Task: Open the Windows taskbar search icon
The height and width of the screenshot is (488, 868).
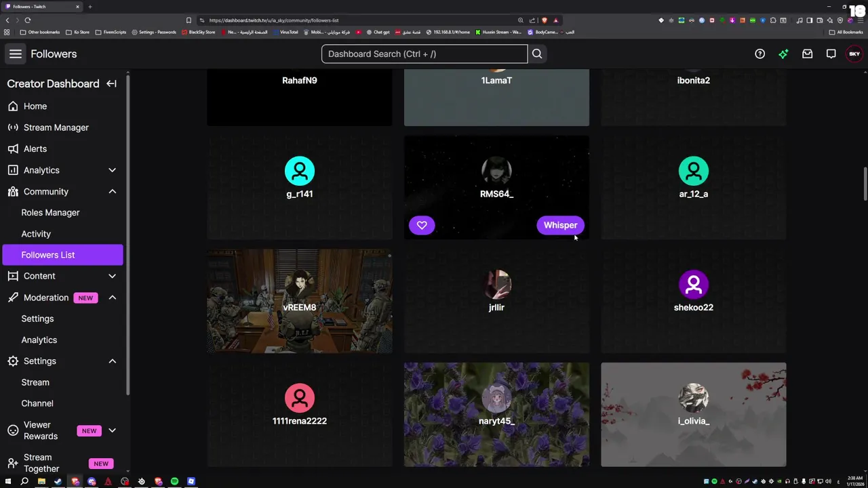Action: (x=24, y=482)
